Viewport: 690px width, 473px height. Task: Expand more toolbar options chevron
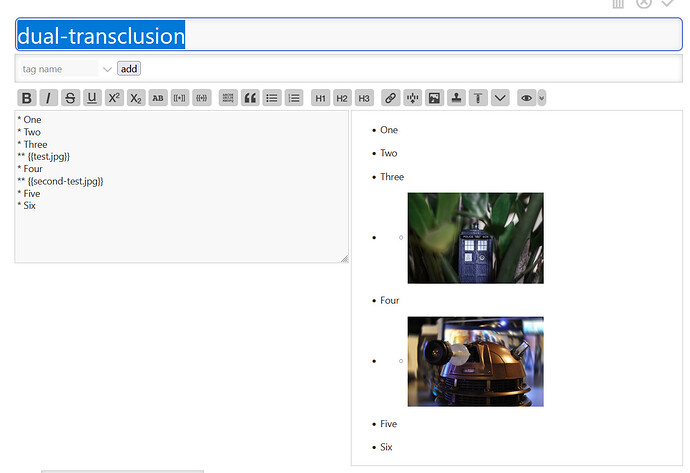click(500, 98)
